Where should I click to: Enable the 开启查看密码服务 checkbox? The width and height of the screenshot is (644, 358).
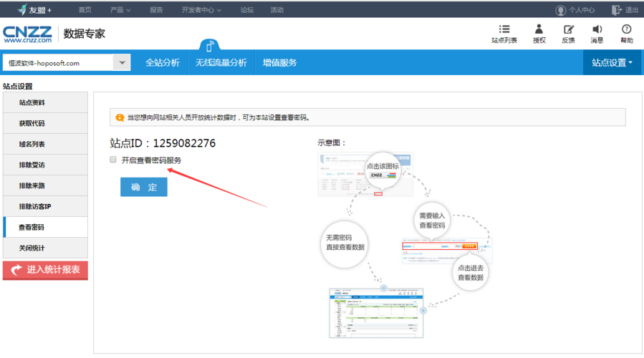[x=113, y=160]
